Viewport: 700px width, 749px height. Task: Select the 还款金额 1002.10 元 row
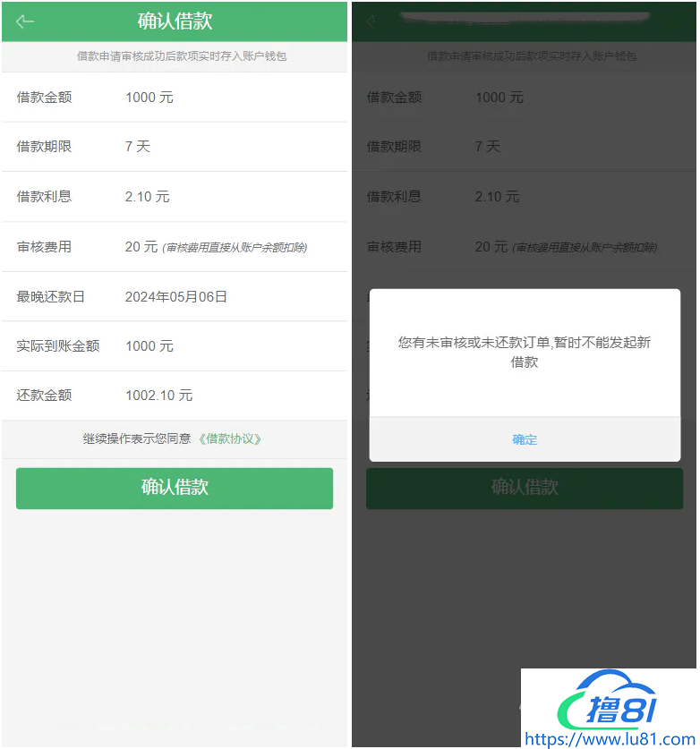175,396
